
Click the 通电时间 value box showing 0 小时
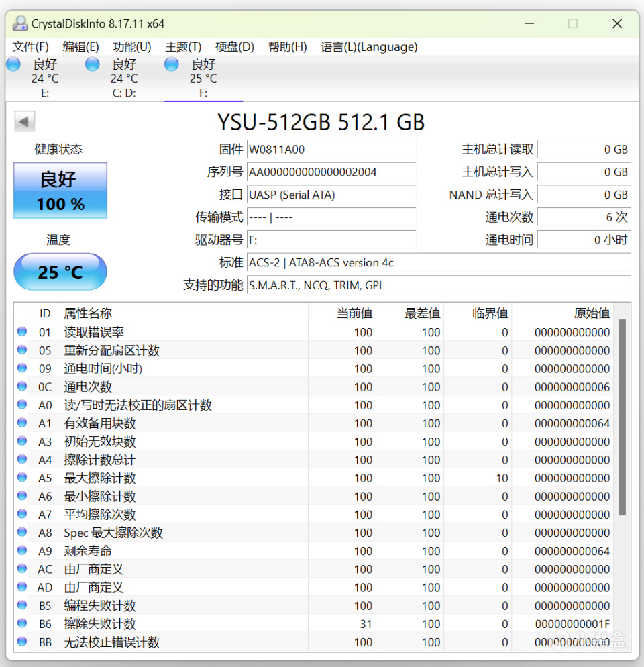coord(584,240)
